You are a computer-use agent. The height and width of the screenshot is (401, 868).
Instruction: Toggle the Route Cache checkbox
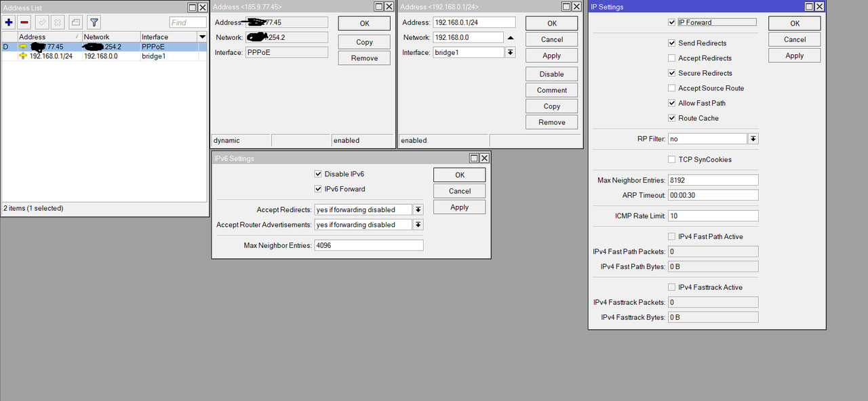672,118
